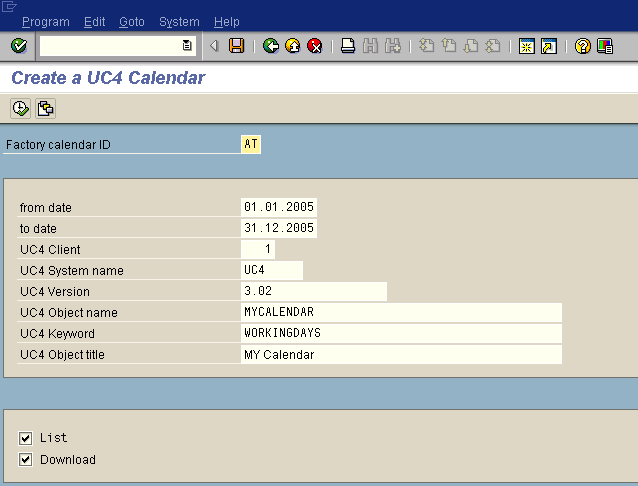This screenshot has height=486, width=638.
Task: Click the Print icon in toolbar
Action: 348,46
